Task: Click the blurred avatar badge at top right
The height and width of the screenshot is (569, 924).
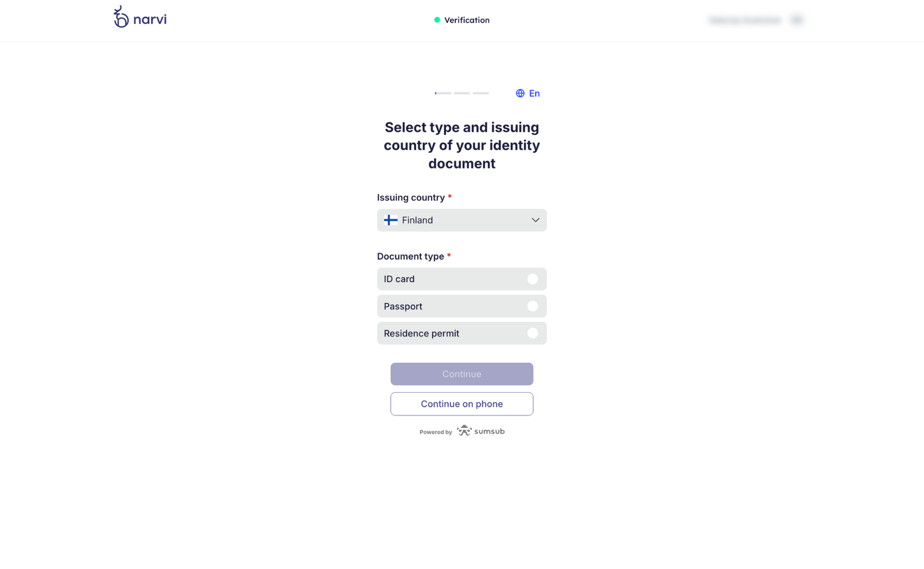Action: [797, 20]
